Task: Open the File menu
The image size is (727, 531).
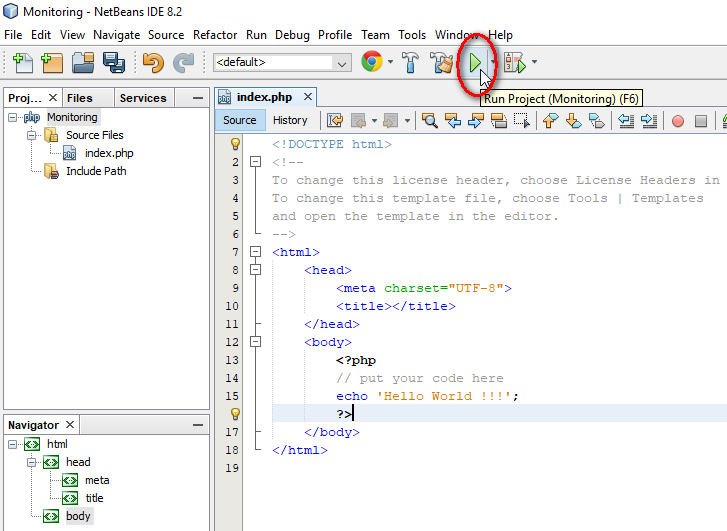Action: coord(13,35)
